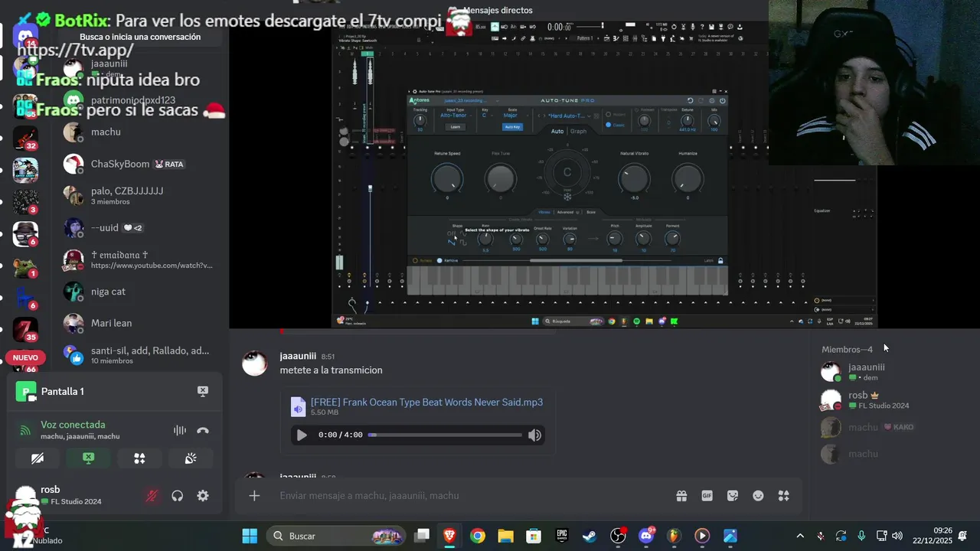Open server icon with 32 badge
The image size is (980, 551).
pos(25,138)
